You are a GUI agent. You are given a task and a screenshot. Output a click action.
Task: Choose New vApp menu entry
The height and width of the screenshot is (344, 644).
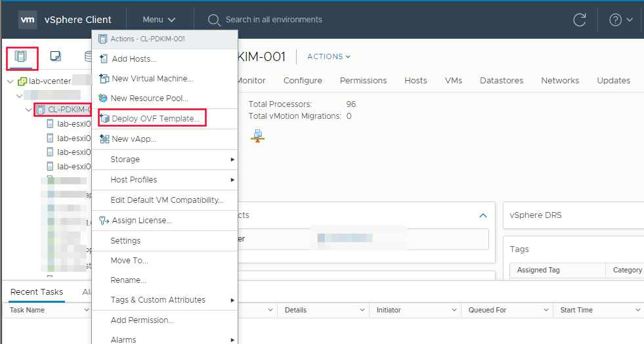pos(165,139)
